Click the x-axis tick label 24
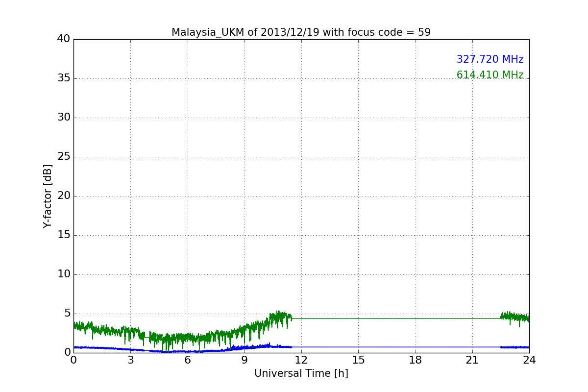The height and width of the screenshot is (392, 588). (x=529, y=360)
